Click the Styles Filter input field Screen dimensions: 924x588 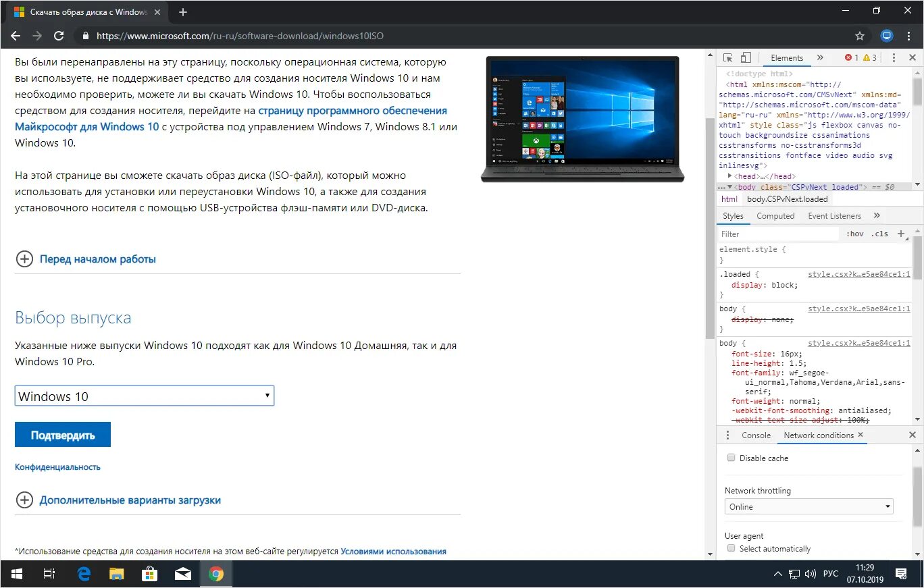tap(778, 234)
